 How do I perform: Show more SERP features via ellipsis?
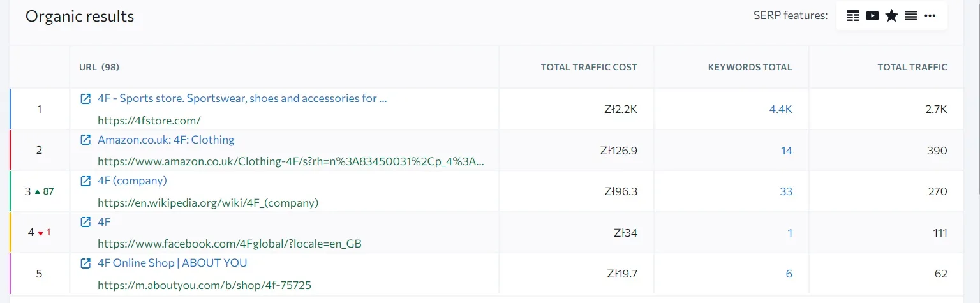[x=930, y=16]
